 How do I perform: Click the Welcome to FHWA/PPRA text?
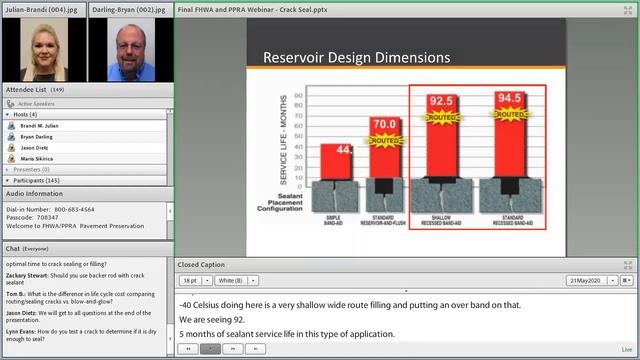[x=75, y=226]
